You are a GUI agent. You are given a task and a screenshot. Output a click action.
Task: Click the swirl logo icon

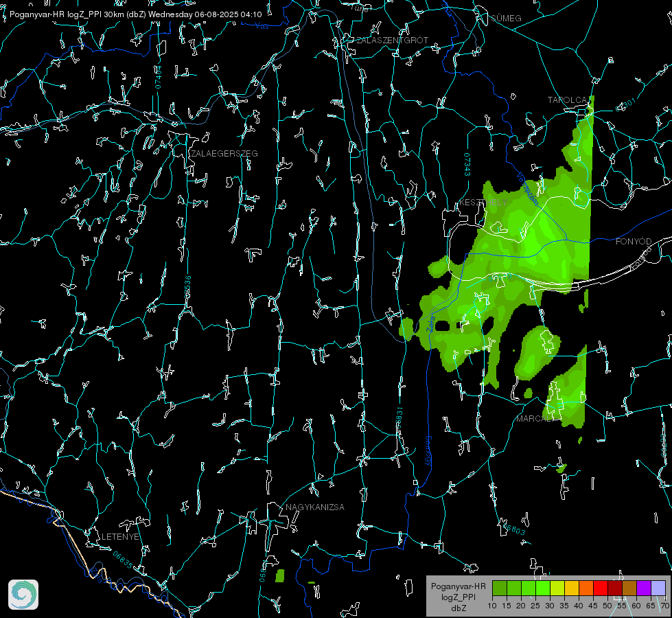click(x=23, y=595)
